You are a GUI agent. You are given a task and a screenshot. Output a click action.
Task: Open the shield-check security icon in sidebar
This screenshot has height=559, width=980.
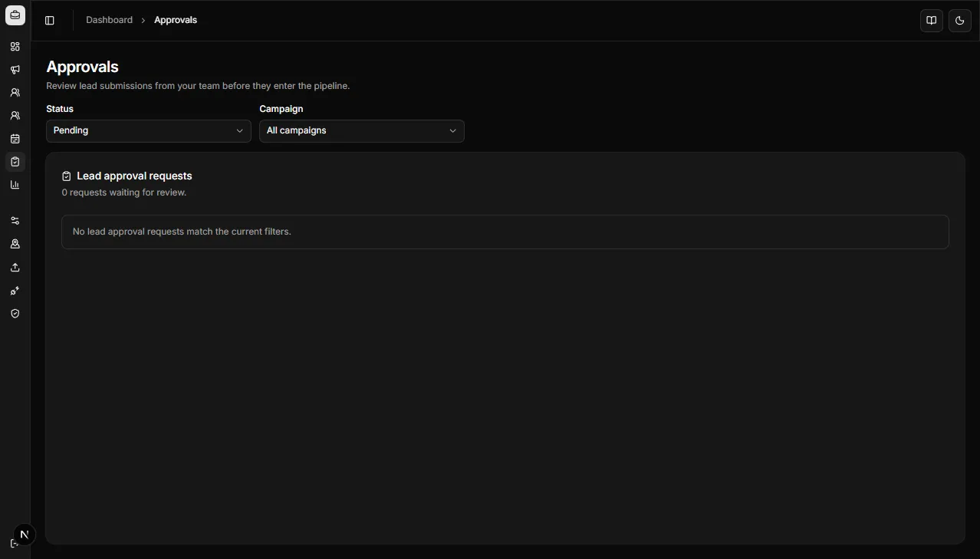[15, 314]
